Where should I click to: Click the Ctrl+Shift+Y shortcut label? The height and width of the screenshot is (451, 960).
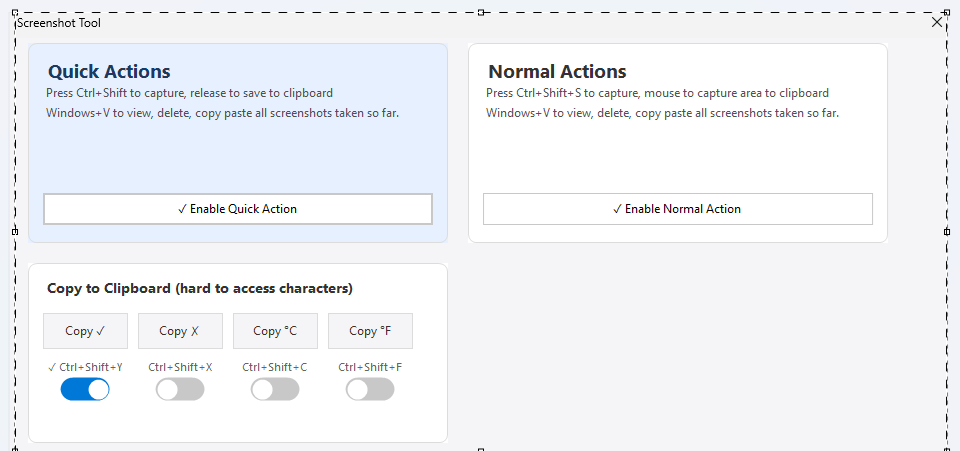pyautogui.click(x=85, y=367)
